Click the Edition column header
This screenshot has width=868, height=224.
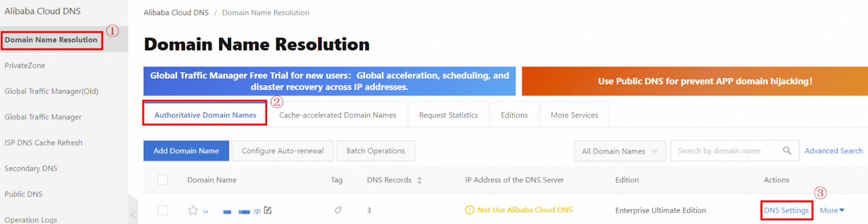click(x=627, y=180)
